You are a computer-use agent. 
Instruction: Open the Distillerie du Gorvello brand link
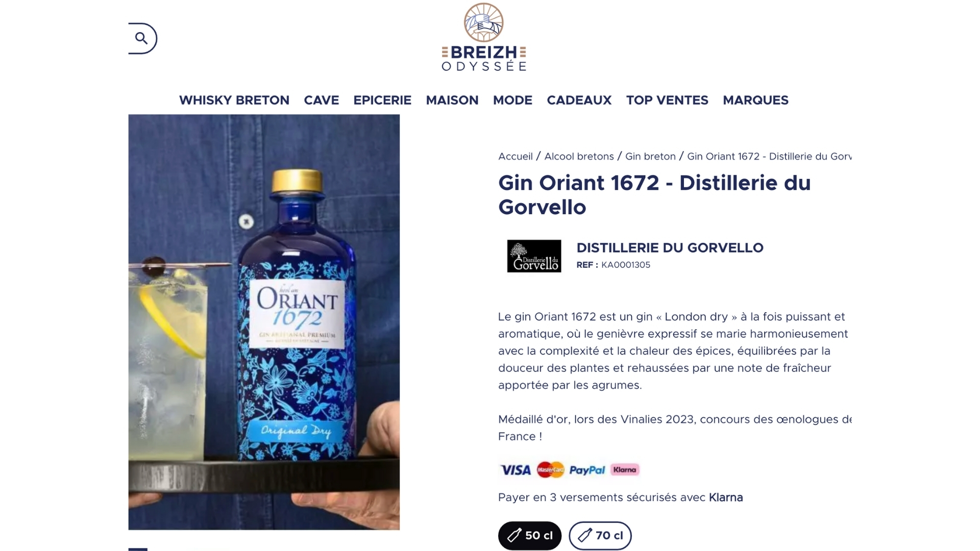coord(670,248)
